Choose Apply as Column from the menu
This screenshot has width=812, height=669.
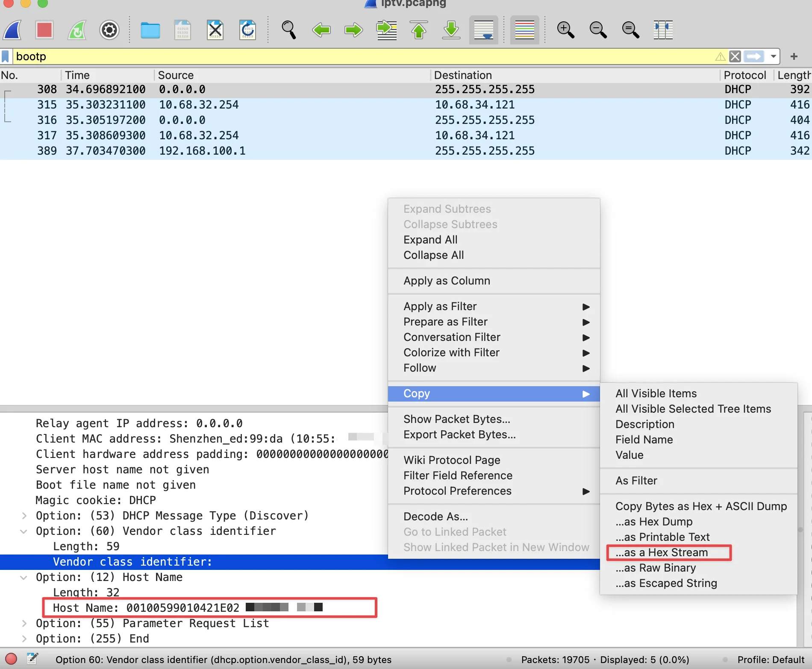tap(446, 281)
